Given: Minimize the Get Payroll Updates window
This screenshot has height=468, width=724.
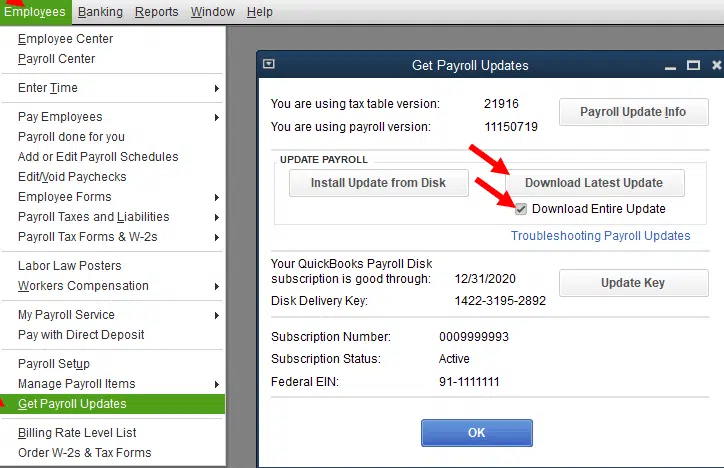Looking at the screenshot, I should pyautogui.click(x=670, y=66).
